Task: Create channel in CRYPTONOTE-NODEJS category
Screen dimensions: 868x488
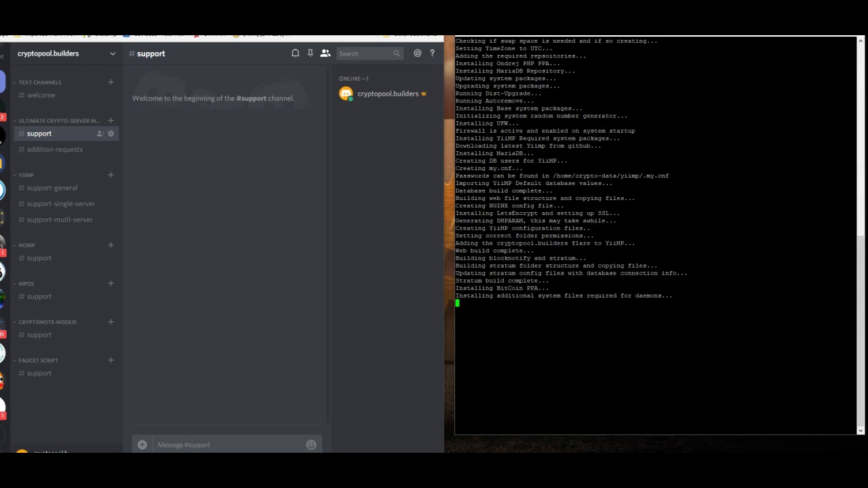Action: [x=111, y=322]
